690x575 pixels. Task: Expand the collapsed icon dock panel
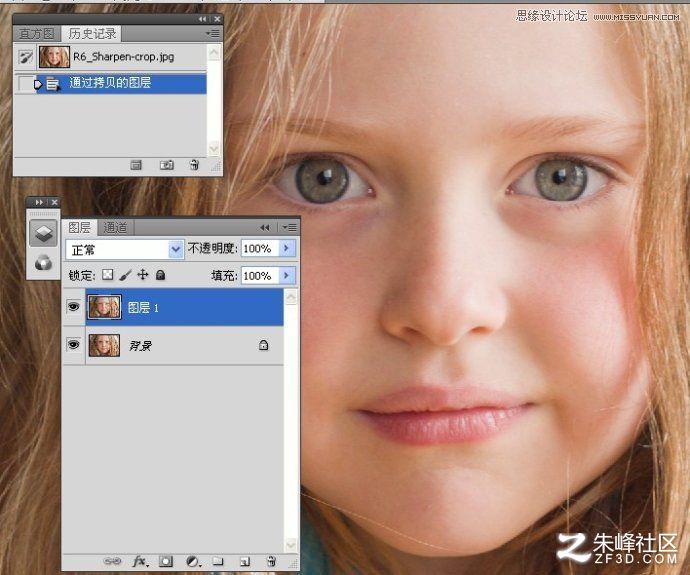tap(39, 202)
